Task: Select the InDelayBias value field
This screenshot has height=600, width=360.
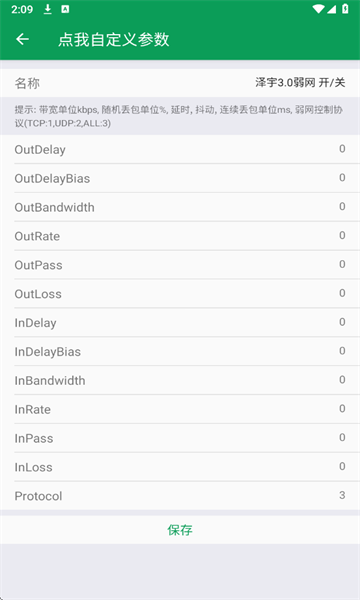Action: click(x=342, y=351)
